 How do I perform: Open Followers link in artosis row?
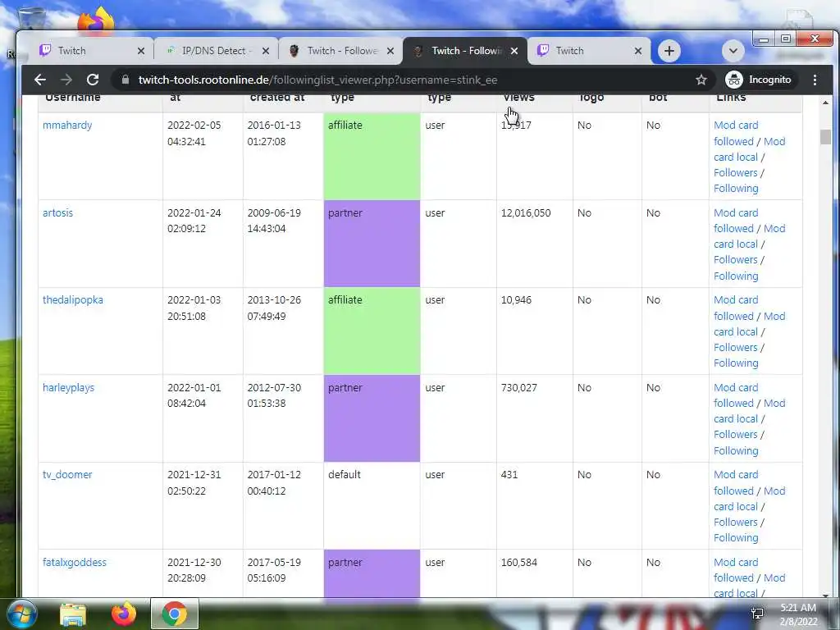[x=736, y=260]
